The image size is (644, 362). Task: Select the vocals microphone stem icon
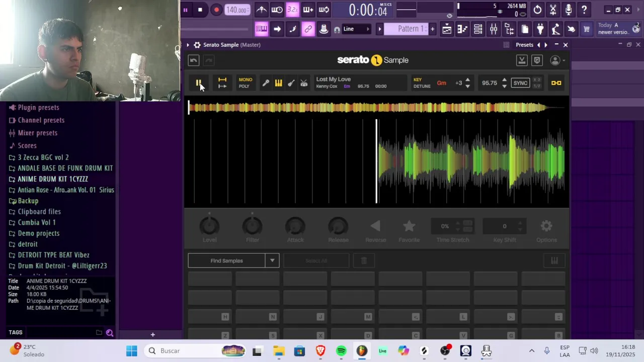pyautogui.click(x=266, y=83)
